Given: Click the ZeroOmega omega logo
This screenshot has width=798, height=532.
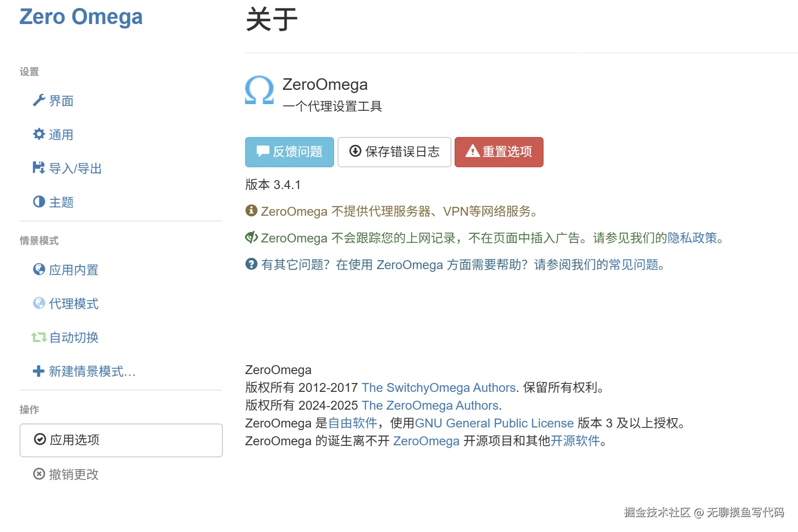Looking at the screenshot, I should (x=259, y=90).
